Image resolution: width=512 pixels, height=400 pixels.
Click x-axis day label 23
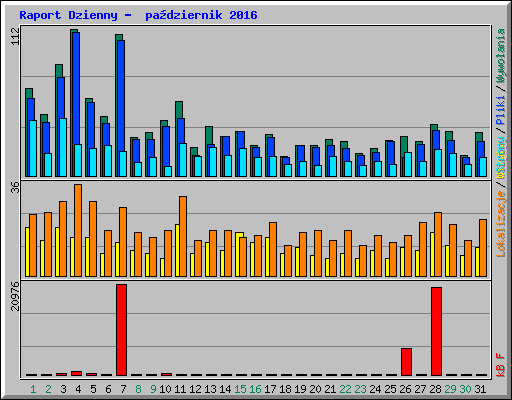pos(360,389)
